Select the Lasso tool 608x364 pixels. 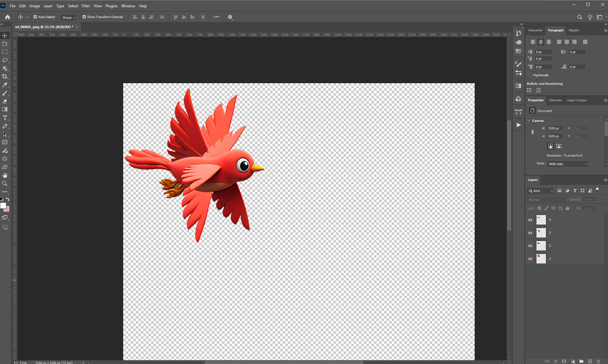(5, 60)
